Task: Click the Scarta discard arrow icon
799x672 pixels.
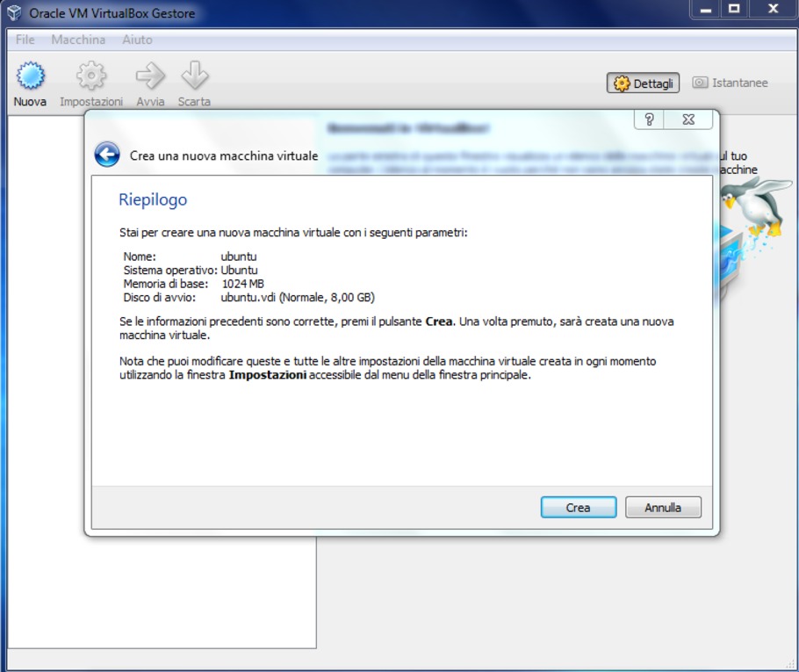Action: click(194, 75)
